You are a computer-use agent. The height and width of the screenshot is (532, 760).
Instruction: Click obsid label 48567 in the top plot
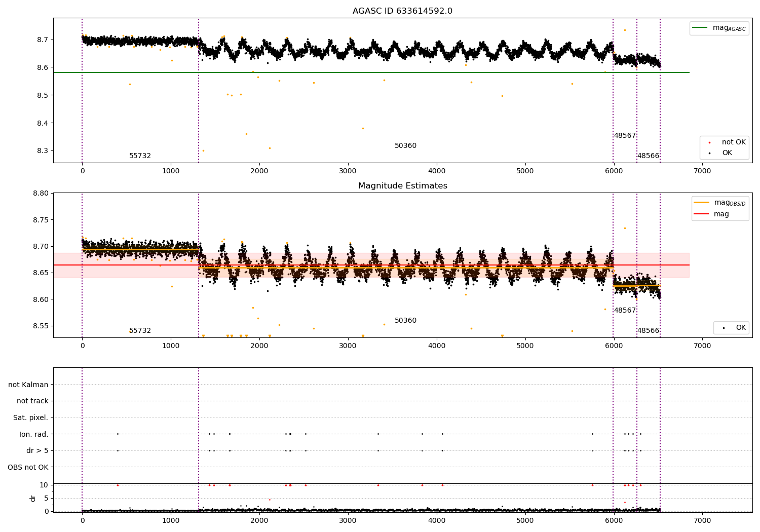click(x=625, y=136)
